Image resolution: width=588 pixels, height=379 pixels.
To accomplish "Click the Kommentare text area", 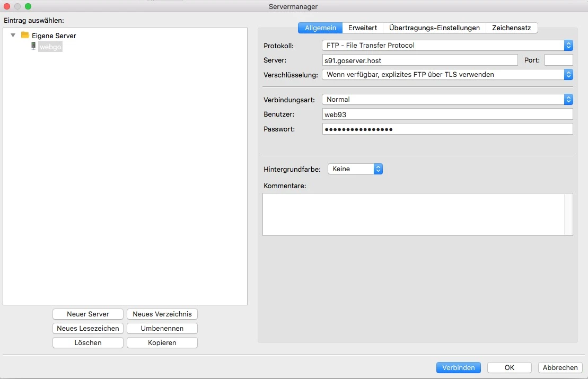I will tap(417, 214).
